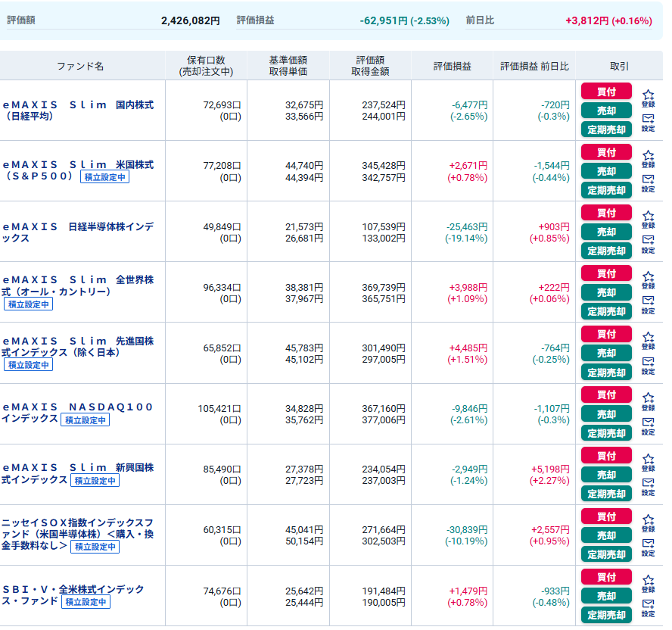Click the 登録 star icon for 全世界株式(オール・カントリー)
The image size is (672, 630).
pos(649,280)
